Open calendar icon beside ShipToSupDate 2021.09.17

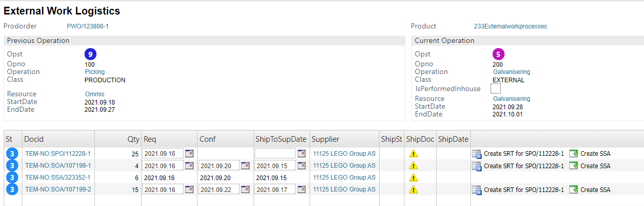301,189
